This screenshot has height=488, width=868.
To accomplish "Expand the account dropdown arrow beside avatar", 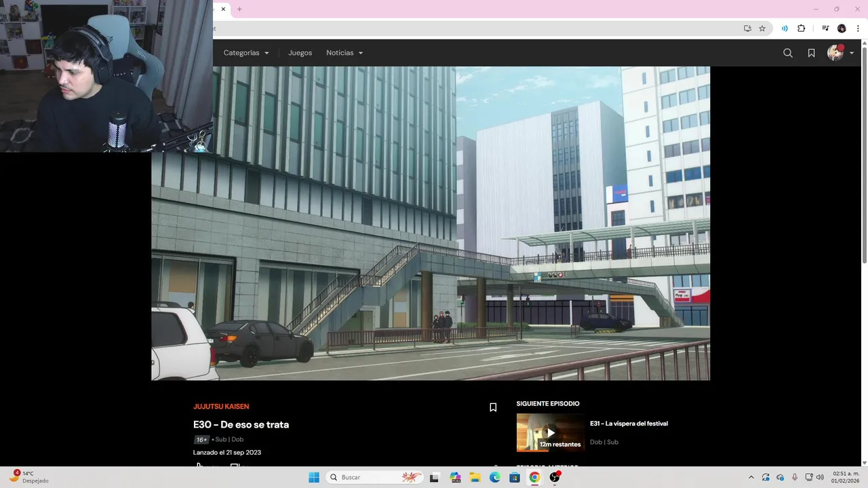I will click(x=852, y=54).
